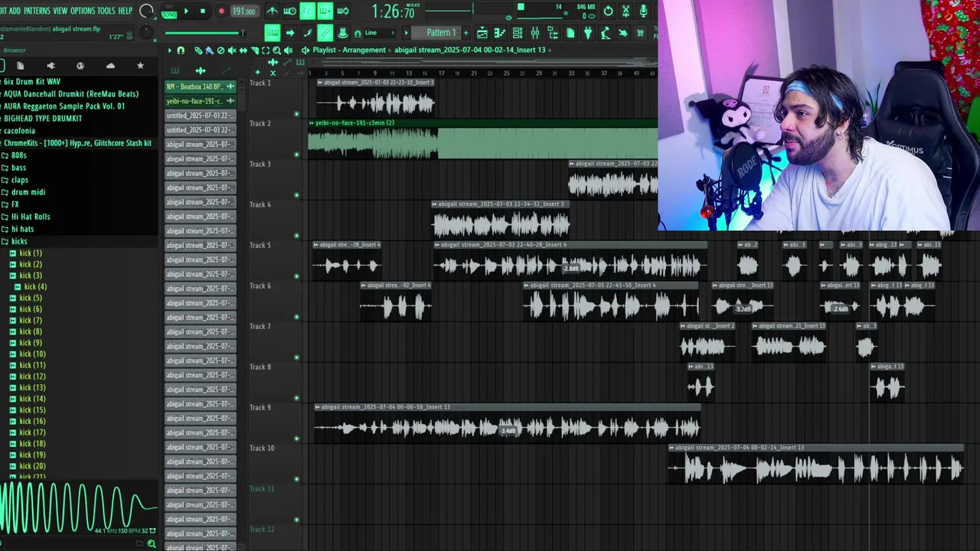Open the TOOLS menu

[106, 11]
